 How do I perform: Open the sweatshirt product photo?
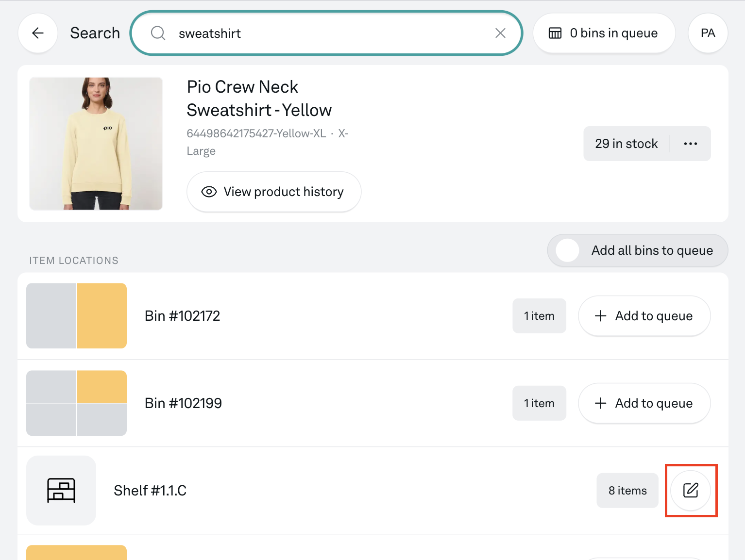(x=96, y=144)
